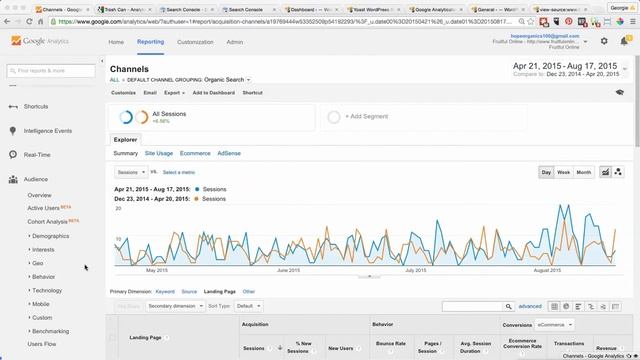The width and height of the screenshot is (640, 360).
Task: Select the performance bar view
Action: [578, 306]
